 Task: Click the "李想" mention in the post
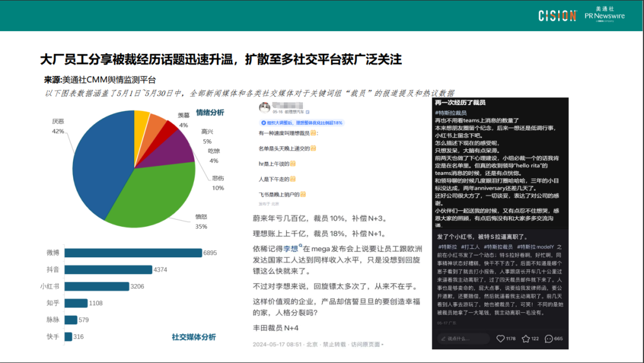pyautogui.click(x=291, y=250)
